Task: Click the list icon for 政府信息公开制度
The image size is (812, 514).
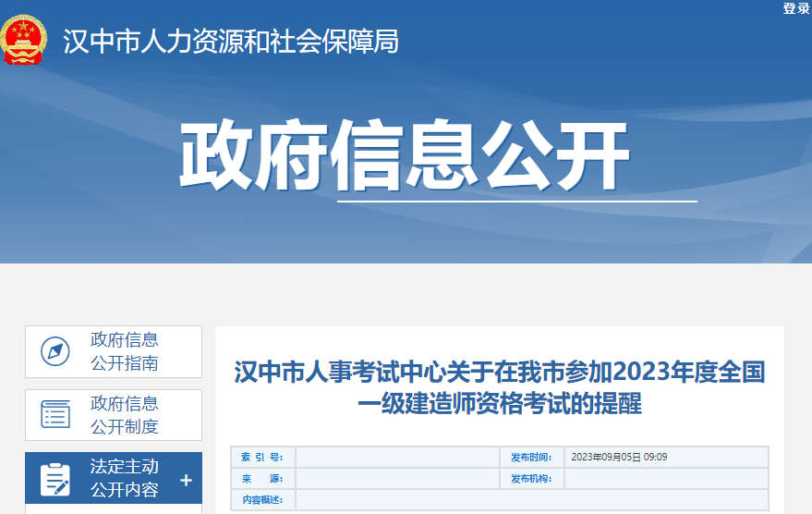Action: click(55, 414)
